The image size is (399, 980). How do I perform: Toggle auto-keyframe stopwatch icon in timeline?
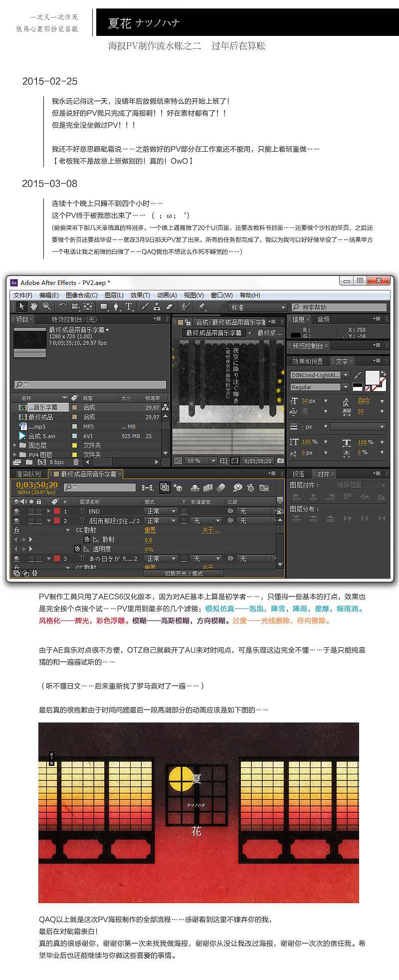click(x=250, y=488)
